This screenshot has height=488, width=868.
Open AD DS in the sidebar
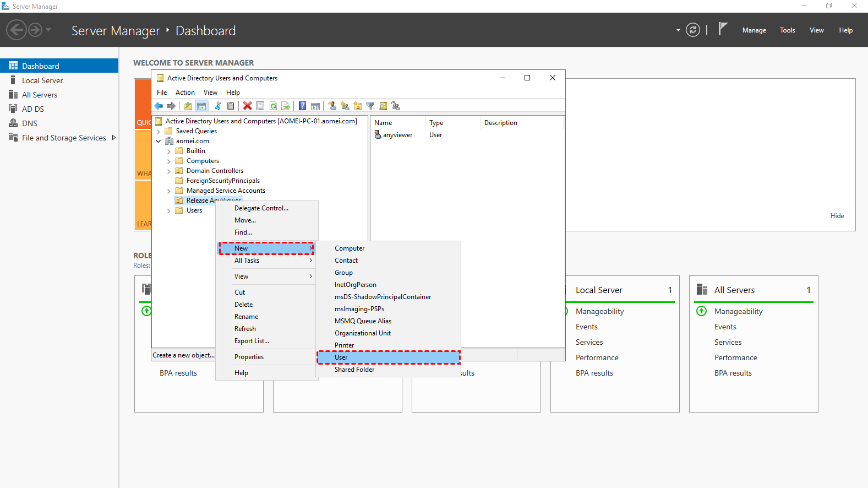[33, 109]
